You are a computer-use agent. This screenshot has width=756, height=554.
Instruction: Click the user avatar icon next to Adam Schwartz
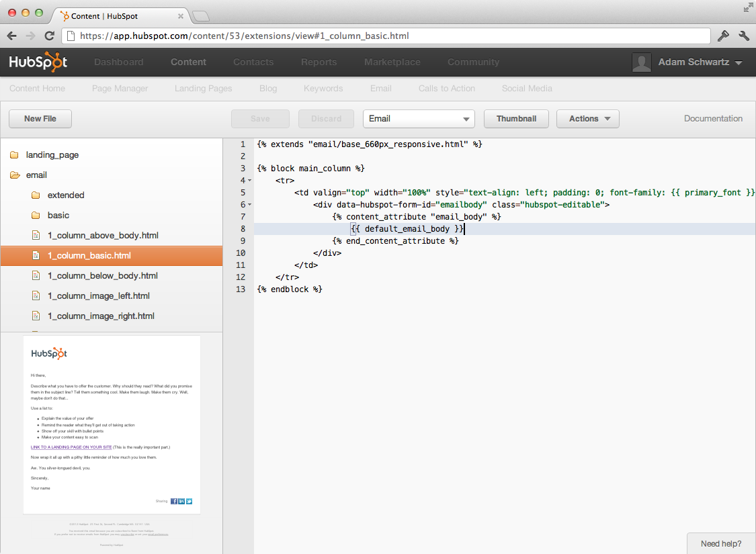(642, 62)
